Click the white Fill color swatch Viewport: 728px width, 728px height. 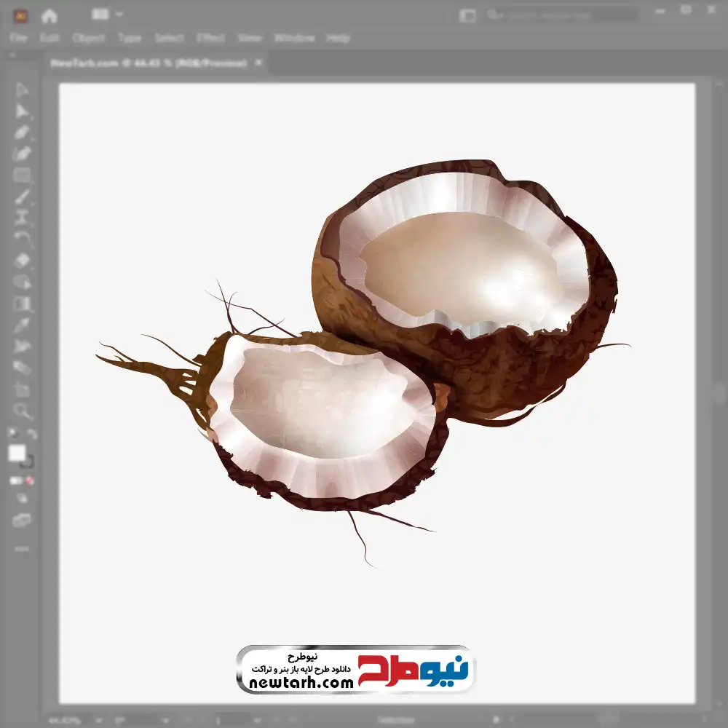17,454
